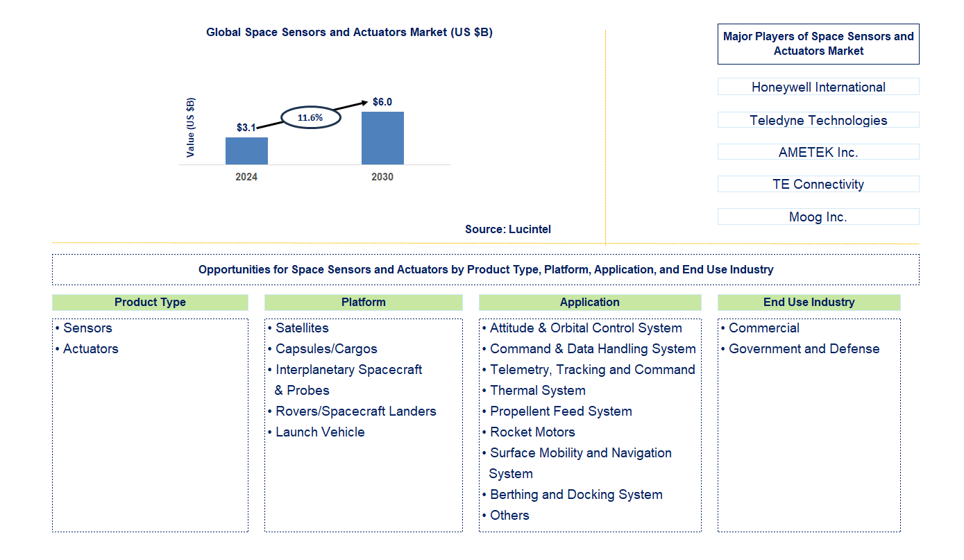Click the 2030 axis label
The image size is (964, 560).
pyautogui.click(x=382, y=177)
